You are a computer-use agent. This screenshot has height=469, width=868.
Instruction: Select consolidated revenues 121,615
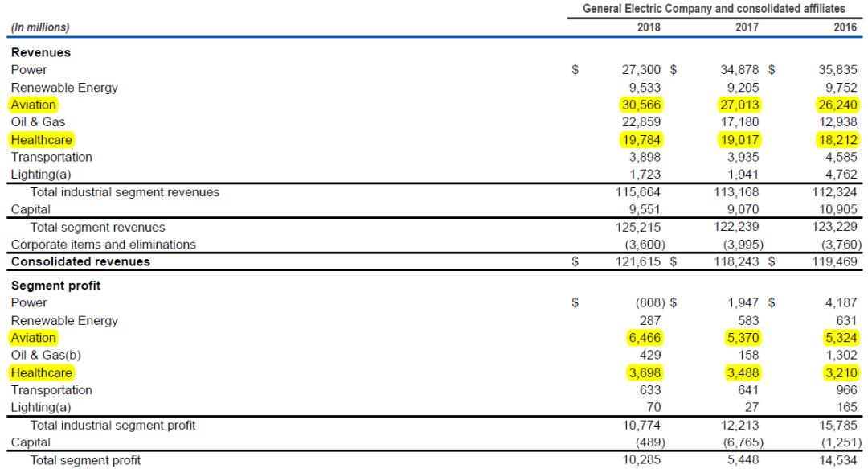click(637, 261)
